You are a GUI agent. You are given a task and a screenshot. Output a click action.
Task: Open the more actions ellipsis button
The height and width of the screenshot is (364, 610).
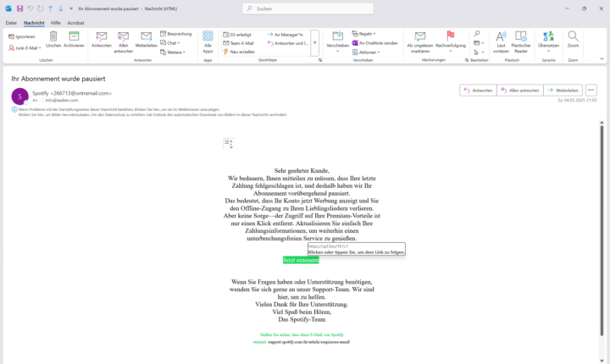pos(591,91)
